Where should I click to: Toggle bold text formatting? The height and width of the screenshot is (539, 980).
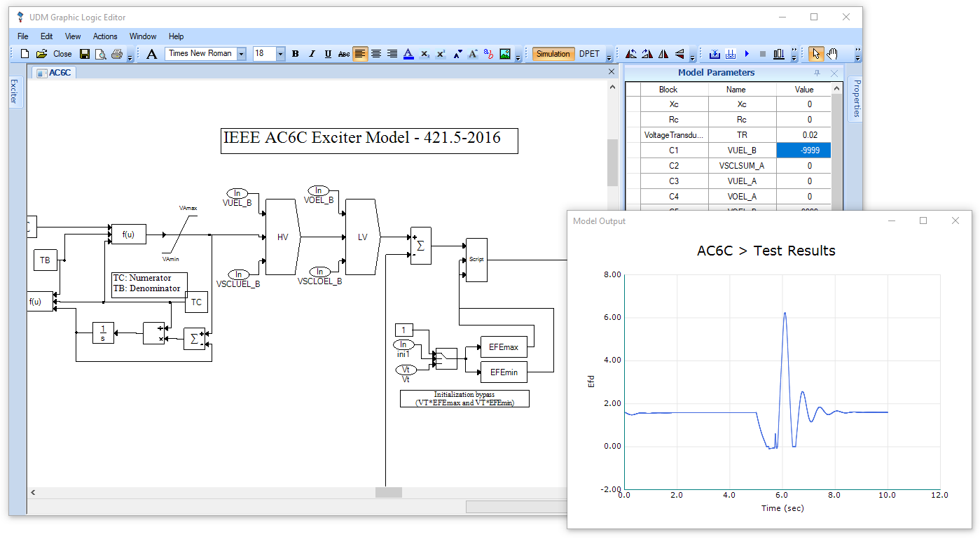click(295, 53)
